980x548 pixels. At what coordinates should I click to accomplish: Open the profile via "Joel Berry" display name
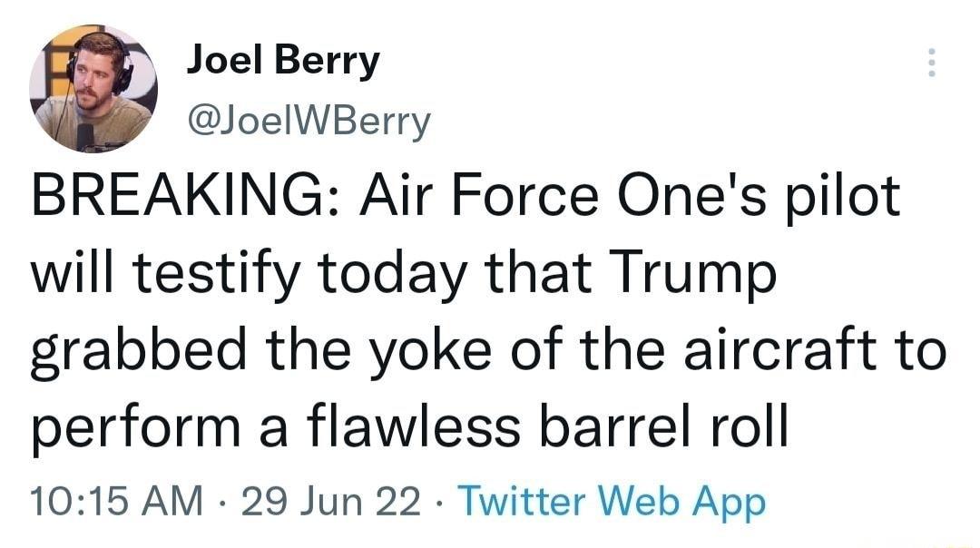tap(282, 60)
